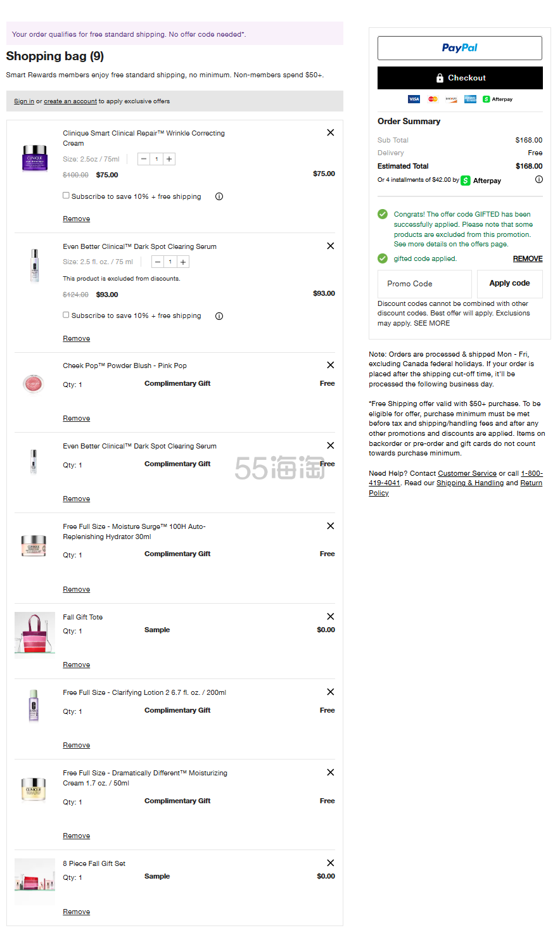Show Afterpay installments info icon

[538, 179]
